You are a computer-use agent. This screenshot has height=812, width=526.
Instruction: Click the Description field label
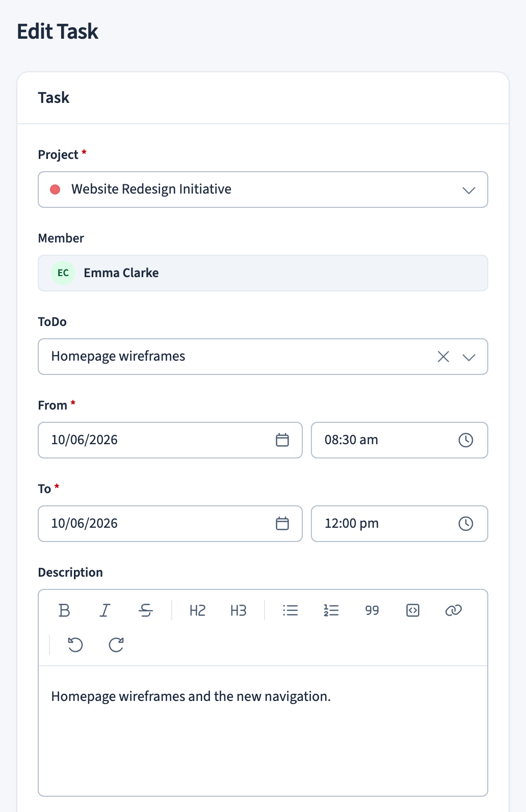pyautogui.click(x=70, y=572)
